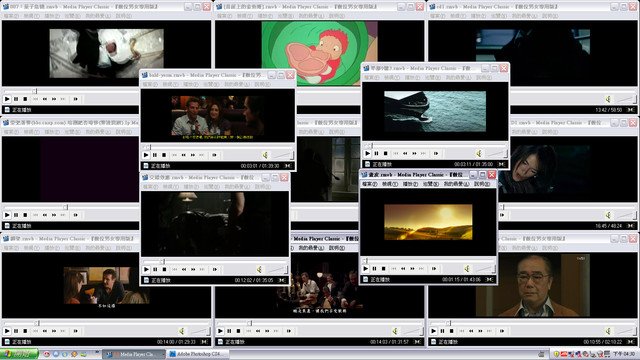Play the sunset video in the front window

(x=366, y=269)
